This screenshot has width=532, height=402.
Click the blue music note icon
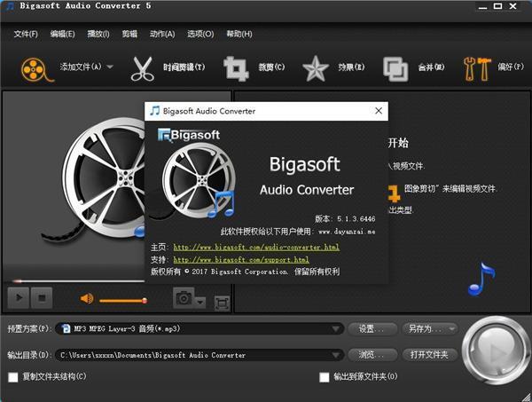click(x=481, y=279)
